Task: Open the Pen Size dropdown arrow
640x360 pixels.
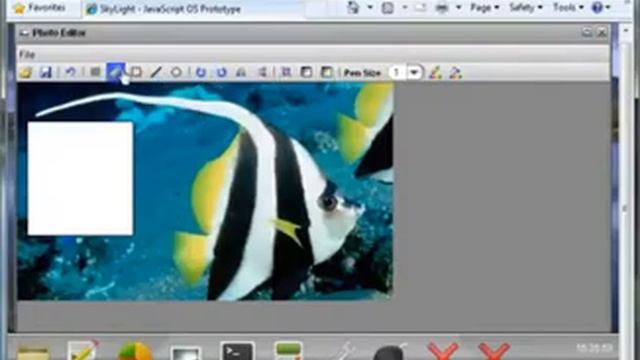Action: (414, 73)
